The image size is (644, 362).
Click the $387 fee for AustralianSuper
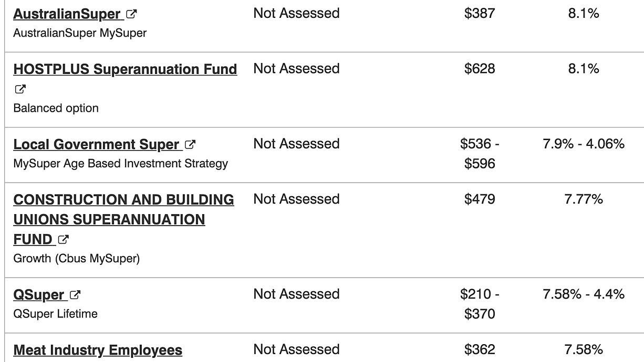pyautogui.click(x=479, y=13)
